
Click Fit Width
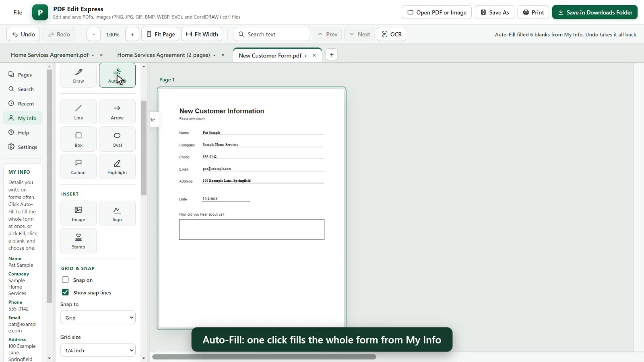pos(202,34)
